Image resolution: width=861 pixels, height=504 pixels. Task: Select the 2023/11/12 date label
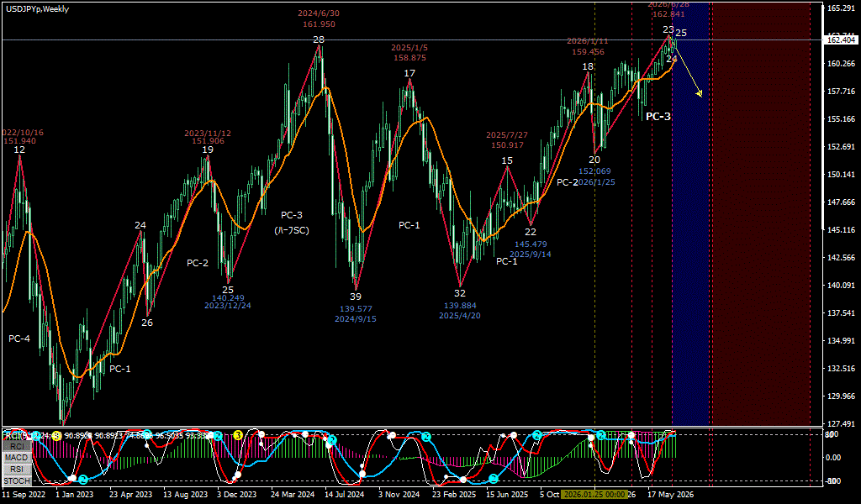pos(208,134)
